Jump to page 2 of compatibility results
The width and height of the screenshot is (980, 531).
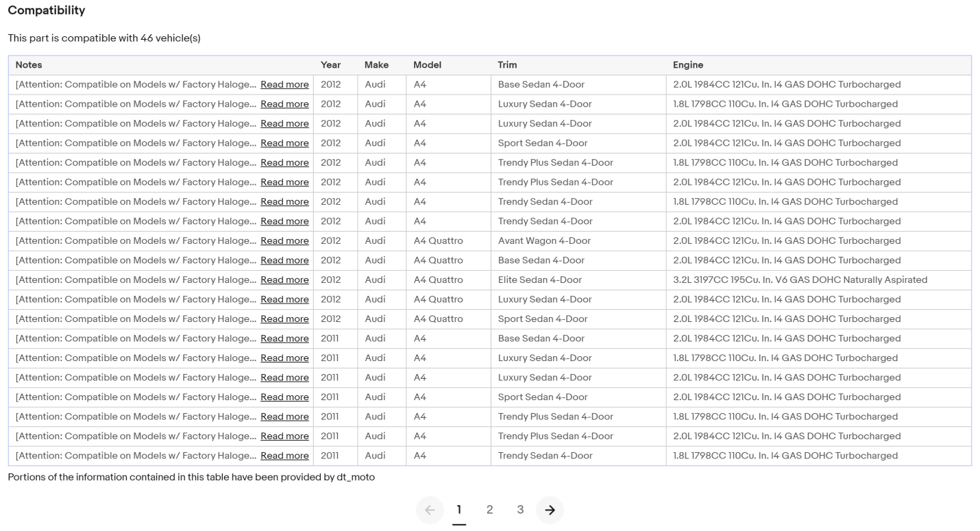coord(489,510)
